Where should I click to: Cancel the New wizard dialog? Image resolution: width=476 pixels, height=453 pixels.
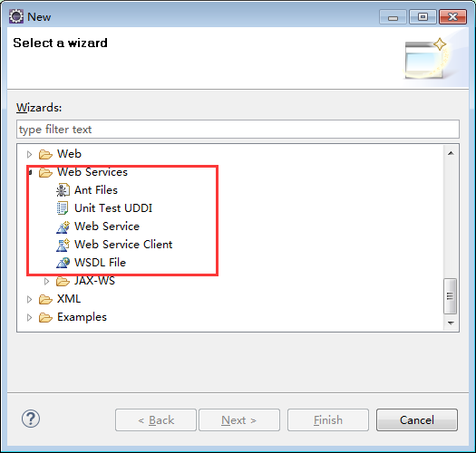click(417, 419)
